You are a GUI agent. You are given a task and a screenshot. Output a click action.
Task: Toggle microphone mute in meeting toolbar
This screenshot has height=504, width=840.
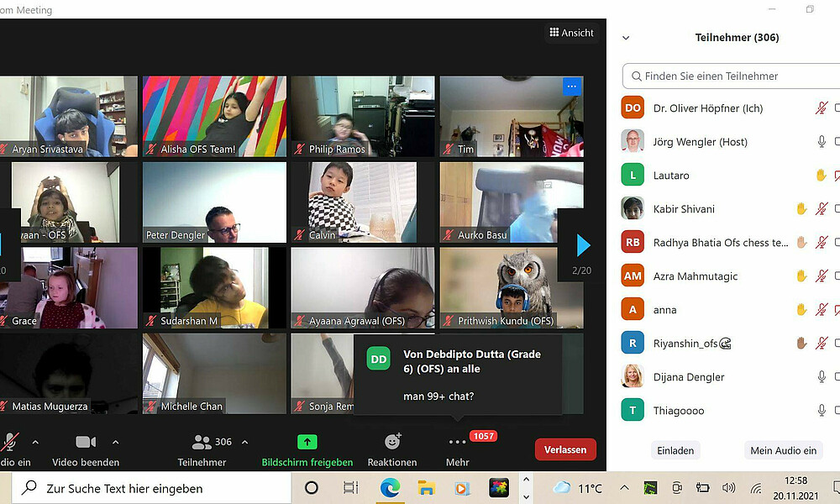pos(11,442)
